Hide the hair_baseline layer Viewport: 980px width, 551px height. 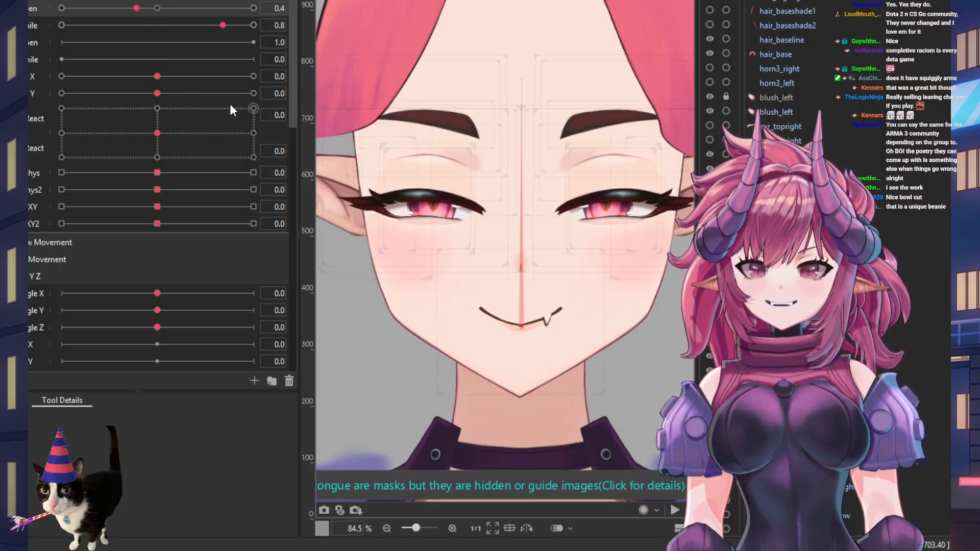(709, 39)
